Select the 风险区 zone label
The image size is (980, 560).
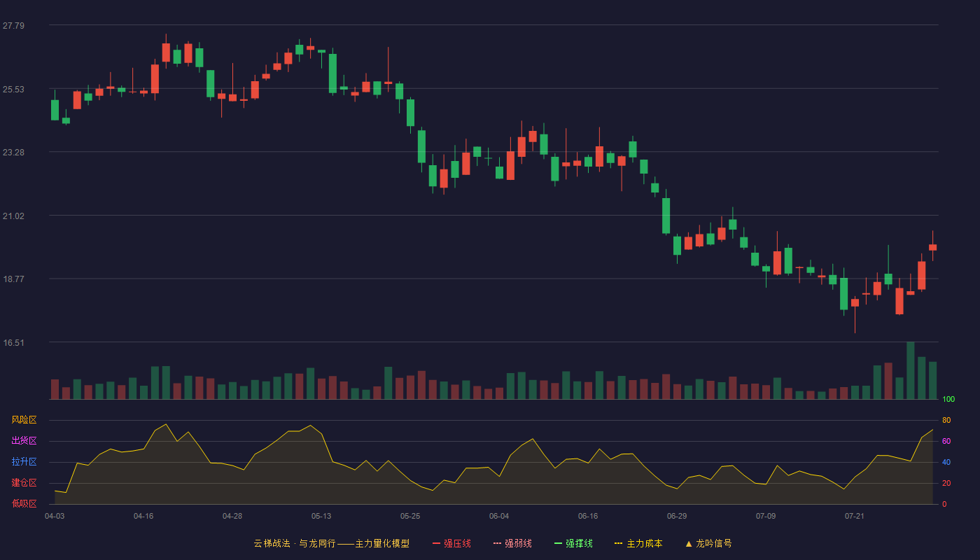click(24, 420)
